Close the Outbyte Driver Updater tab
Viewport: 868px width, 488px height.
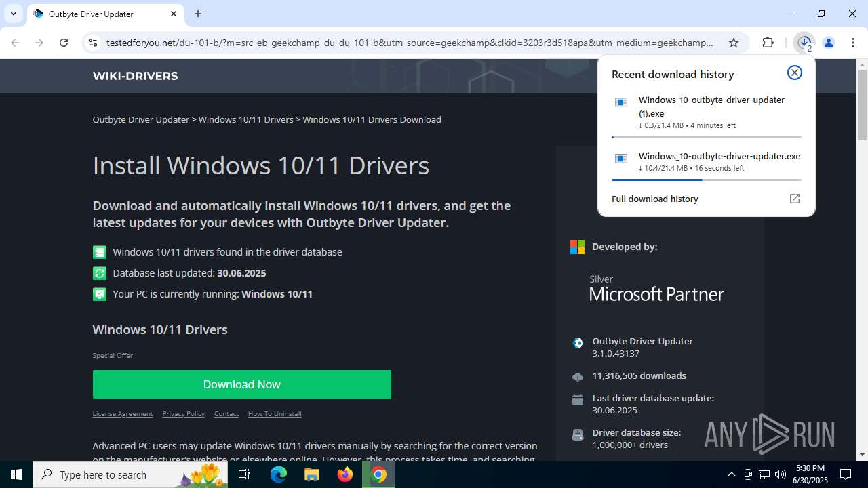pos(174,14)
